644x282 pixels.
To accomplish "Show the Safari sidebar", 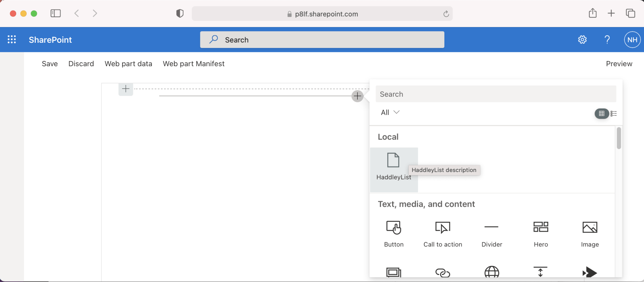I will point(55,13).
